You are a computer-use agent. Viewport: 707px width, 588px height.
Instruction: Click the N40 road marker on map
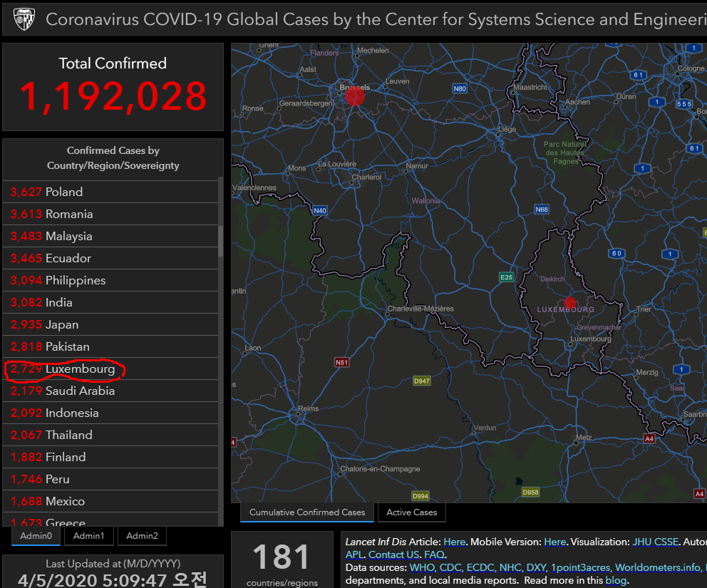coord(320,210)
